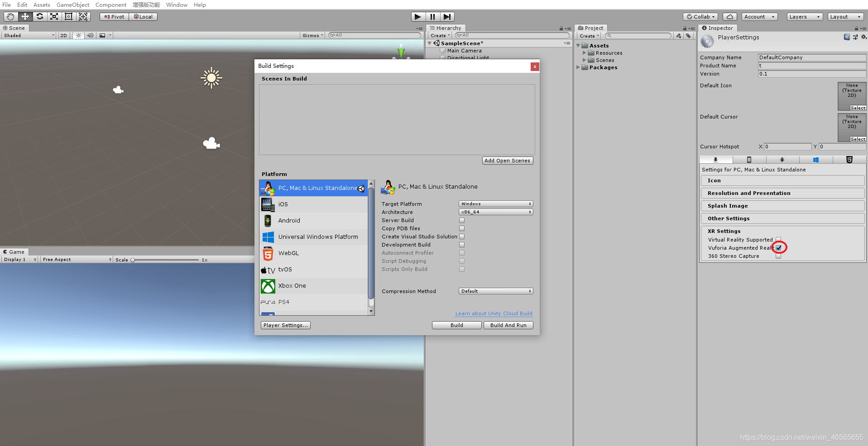Open Shaded draw mode dropdown

(x=29, y=35)
